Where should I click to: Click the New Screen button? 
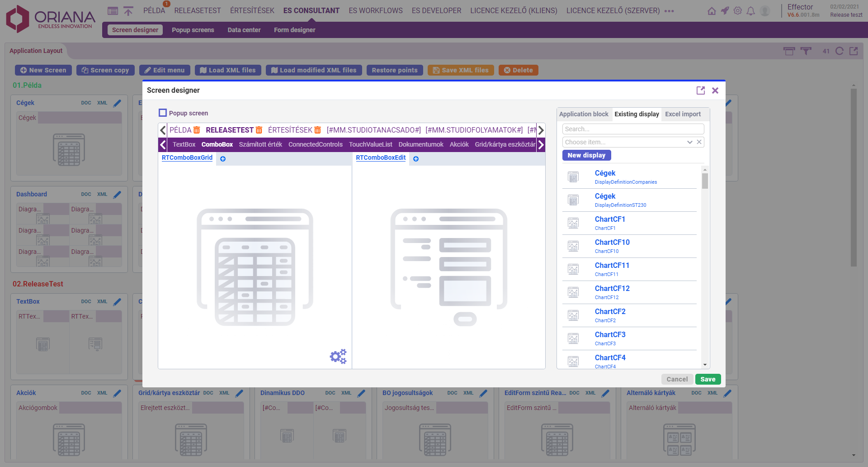tap(43, 70)
